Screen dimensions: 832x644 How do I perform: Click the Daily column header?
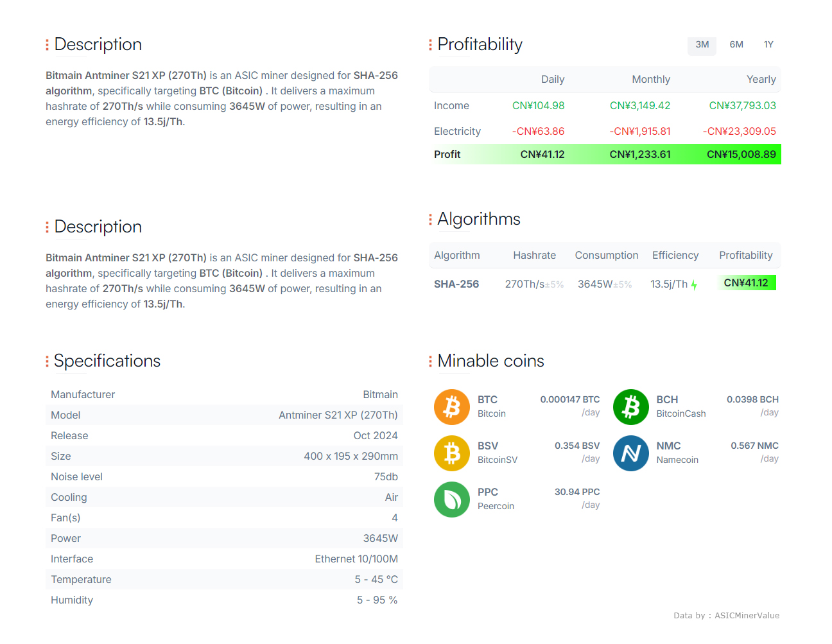click(x=553, y=79)
